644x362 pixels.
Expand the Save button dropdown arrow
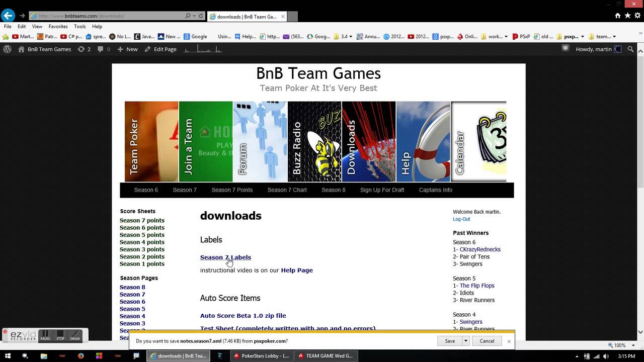click(466, 341)
